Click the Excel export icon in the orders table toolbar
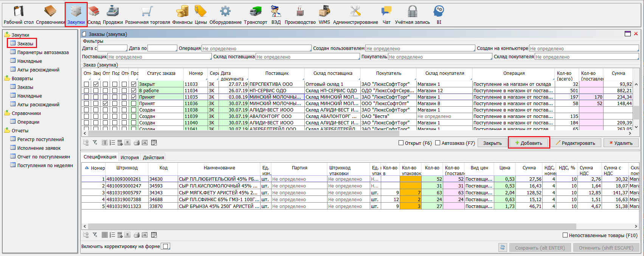This screenshot has height=256, width=644. click(144, 143)
